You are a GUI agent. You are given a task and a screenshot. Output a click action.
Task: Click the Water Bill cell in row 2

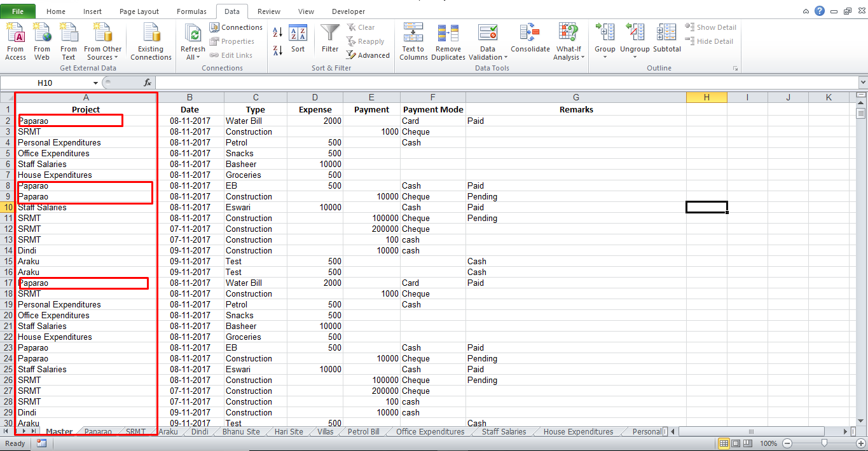(256, 121)
